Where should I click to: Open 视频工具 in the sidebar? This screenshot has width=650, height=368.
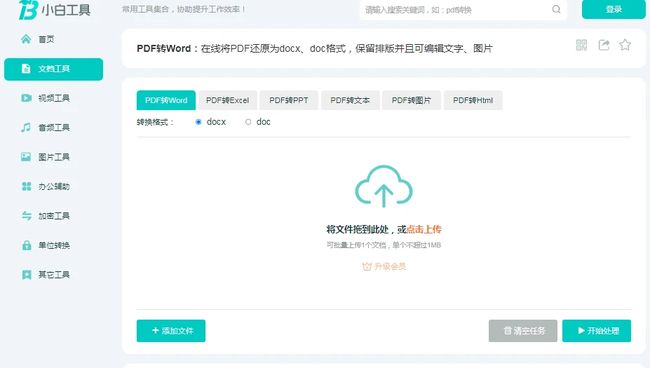coord(53,98)
